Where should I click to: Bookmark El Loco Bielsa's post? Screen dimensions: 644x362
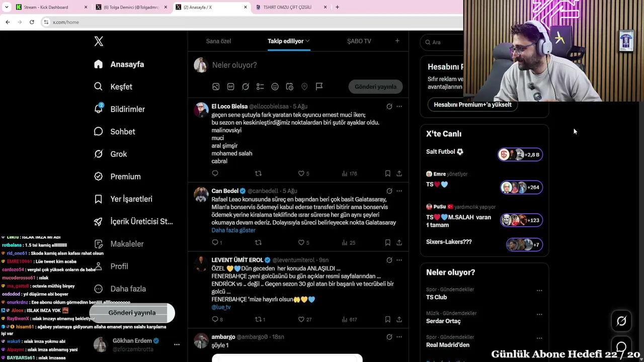[387, 173]
